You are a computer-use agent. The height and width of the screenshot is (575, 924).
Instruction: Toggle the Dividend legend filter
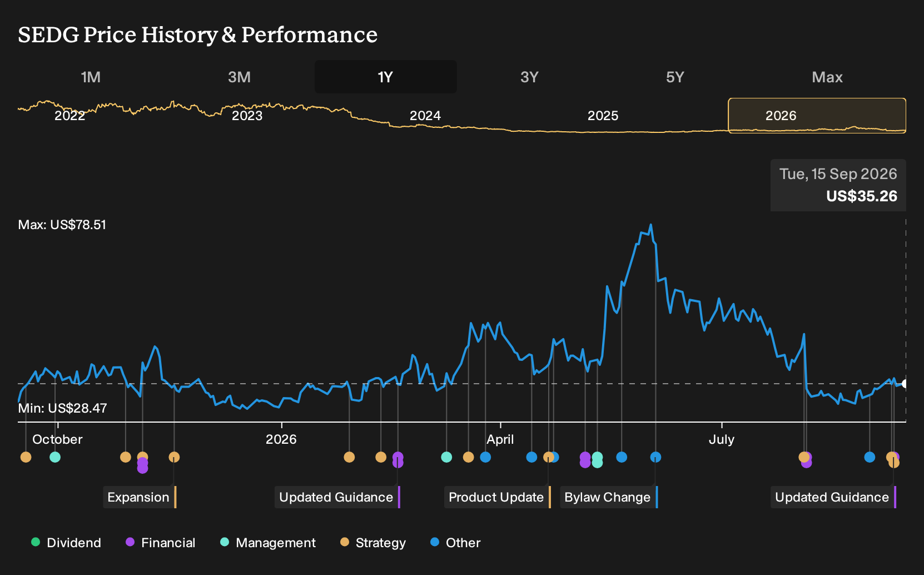(66, 543)
